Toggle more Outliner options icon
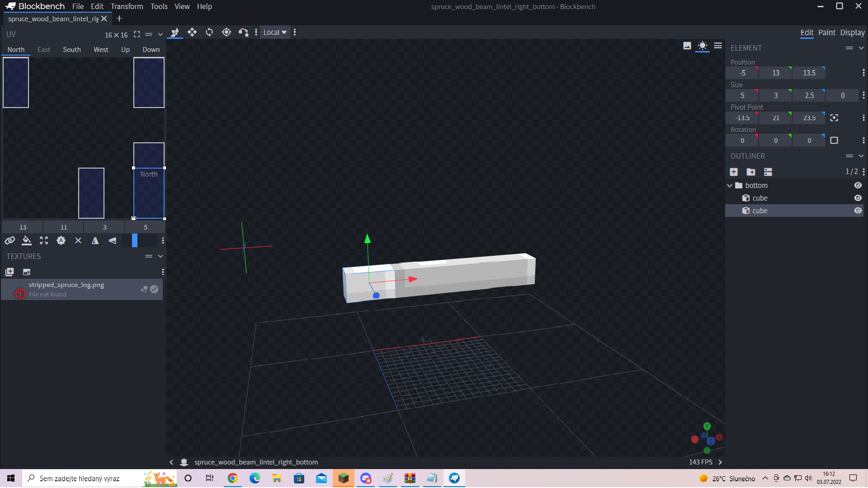This screenshot has height=488, width=868. click(768, 172)
